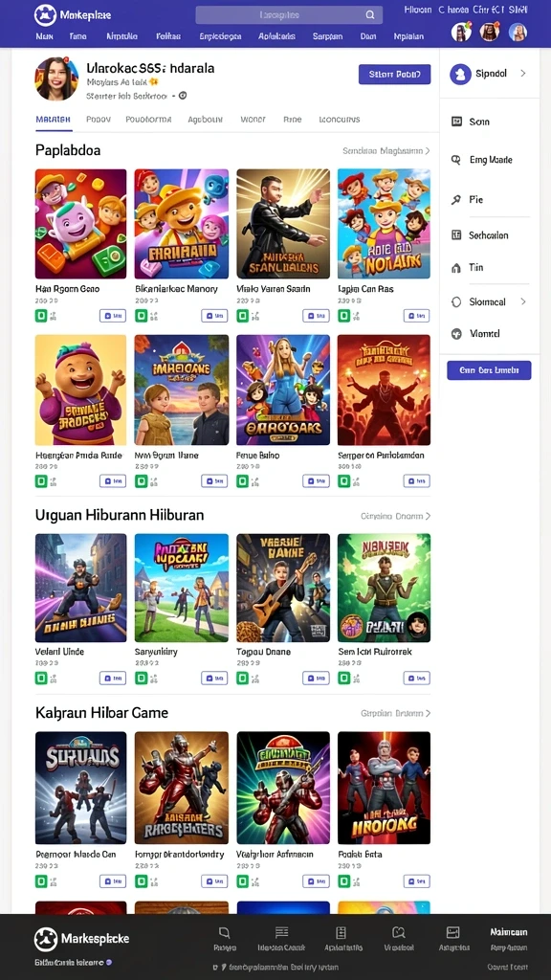Toggle green square on Velant Ulnde card
551x980 pixels.
40,679
